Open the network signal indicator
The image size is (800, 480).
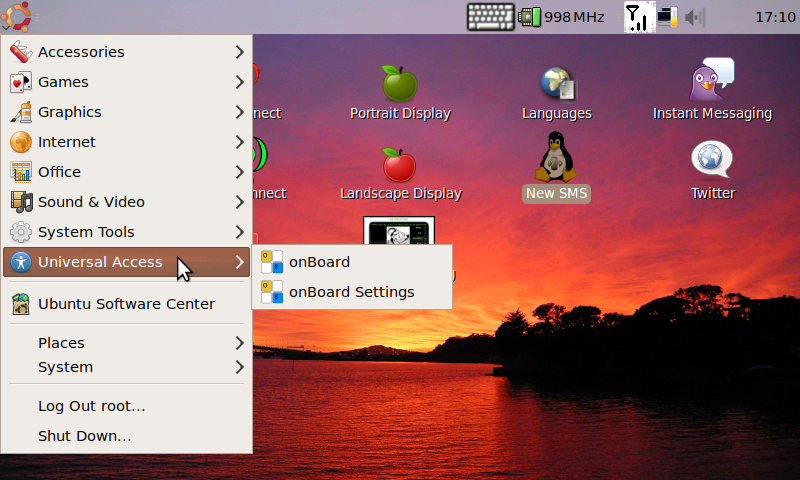[635, 17]
